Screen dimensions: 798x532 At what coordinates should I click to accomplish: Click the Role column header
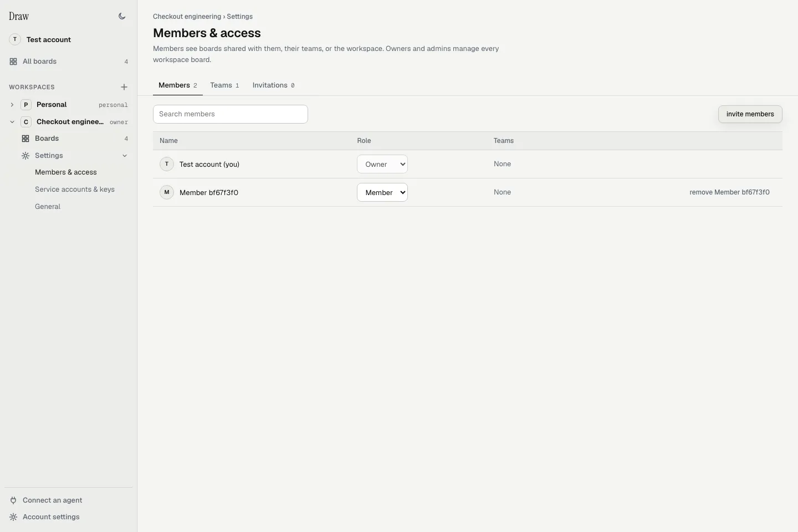(364, 141)
